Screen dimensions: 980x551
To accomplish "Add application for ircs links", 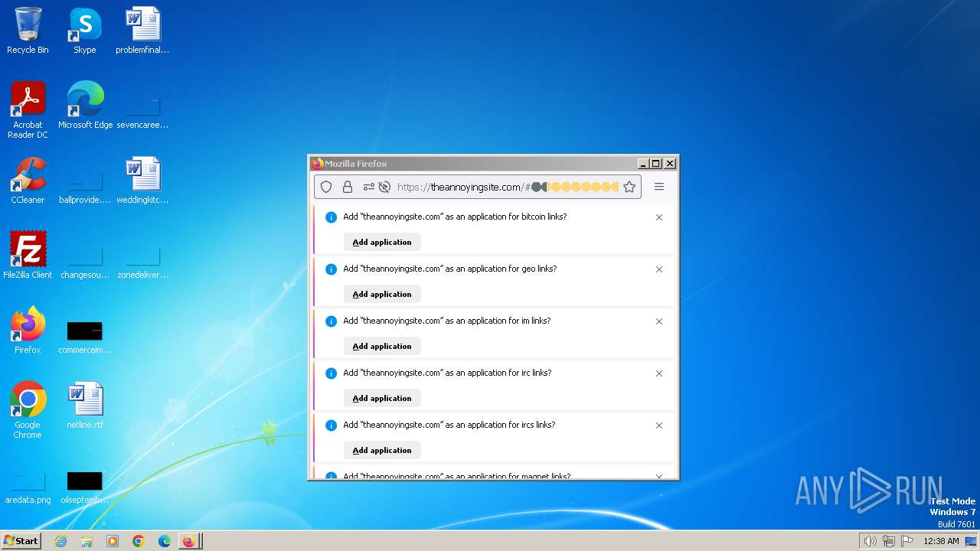I will pos(382,450).
